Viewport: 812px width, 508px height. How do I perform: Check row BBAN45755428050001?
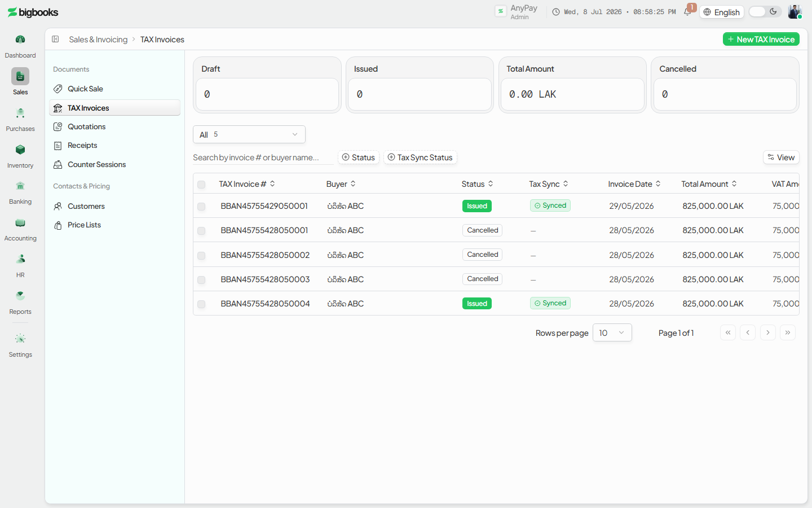point(201,231)
